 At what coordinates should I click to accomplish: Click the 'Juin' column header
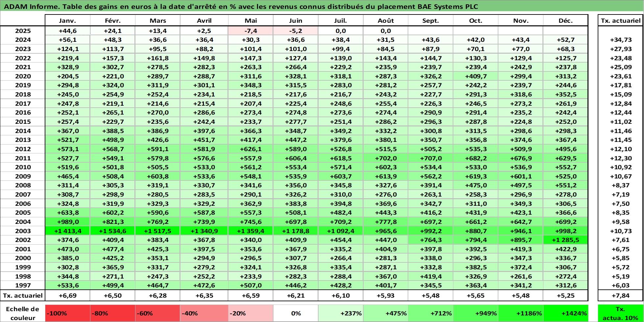296,21
